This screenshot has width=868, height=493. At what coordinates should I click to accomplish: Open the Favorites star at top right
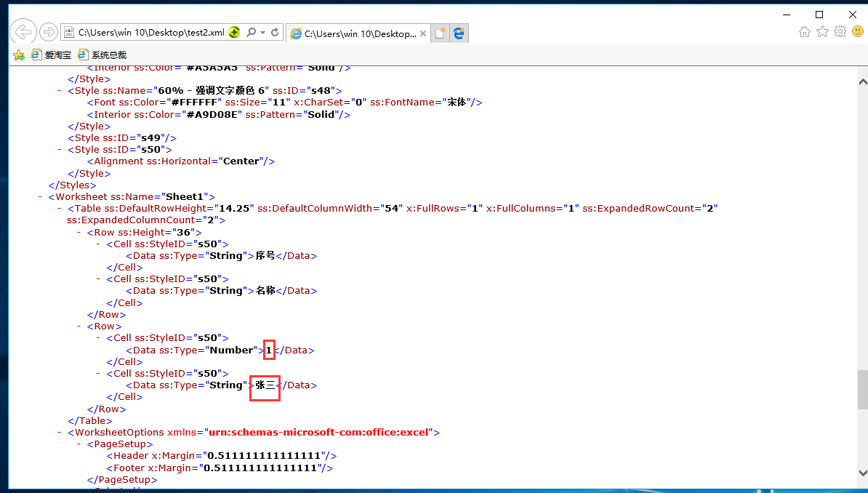[823, 32]
